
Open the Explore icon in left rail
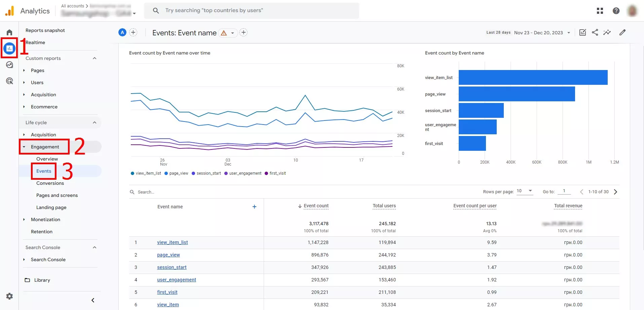pyautogui.click(x=9, y=65)
